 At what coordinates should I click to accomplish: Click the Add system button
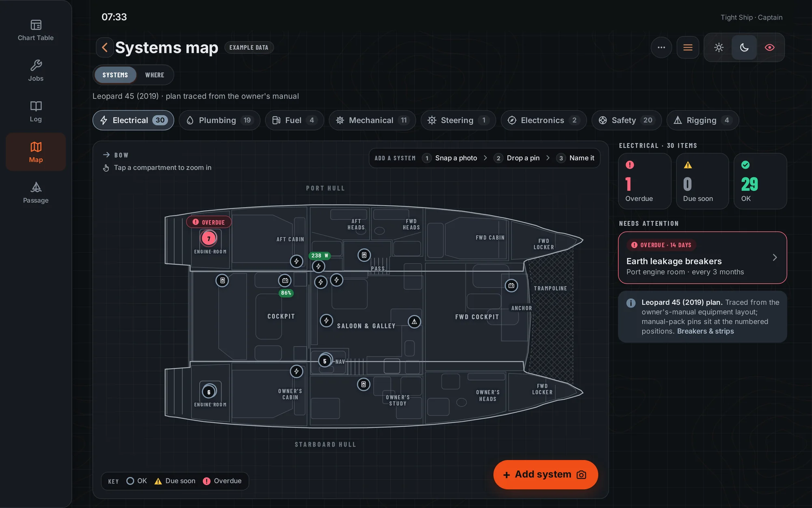click(x=546, y=475)
